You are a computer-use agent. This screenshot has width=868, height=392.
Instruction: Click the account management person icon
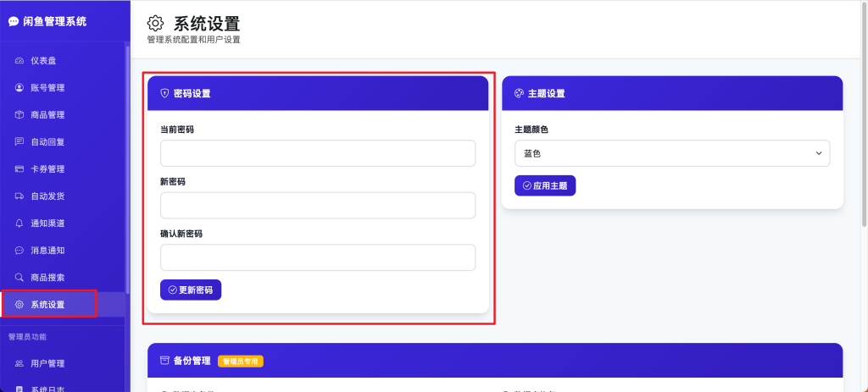(19, 88)
